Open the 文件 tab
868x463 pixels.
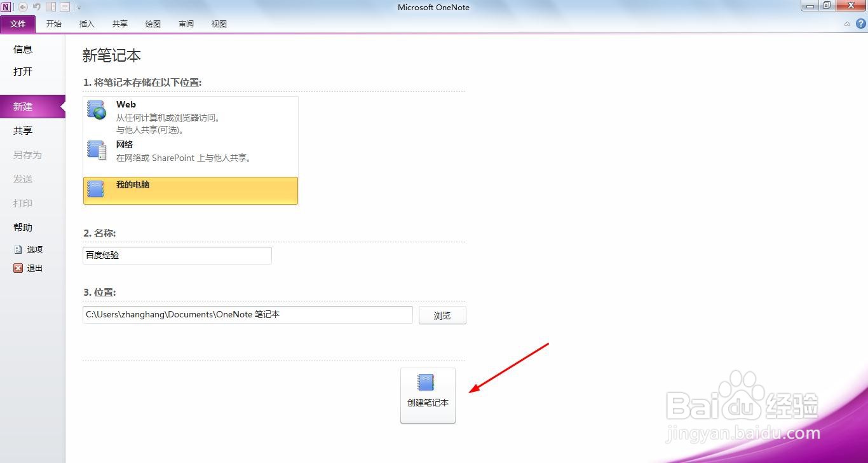(18, 24)
